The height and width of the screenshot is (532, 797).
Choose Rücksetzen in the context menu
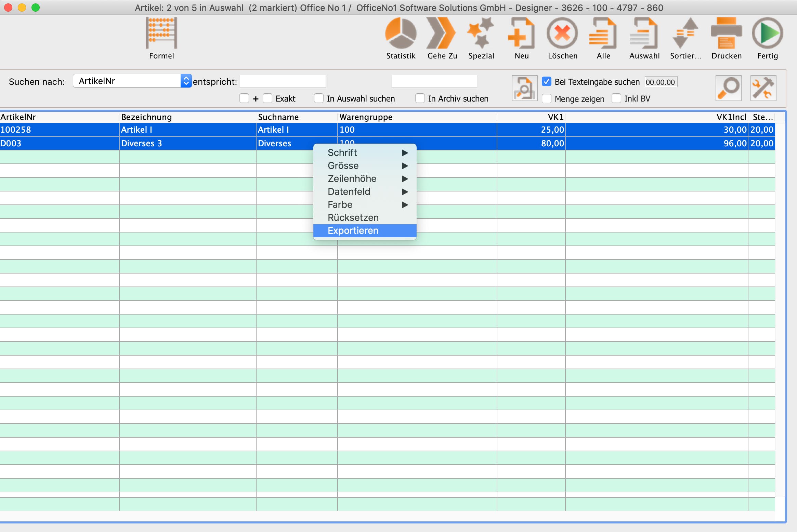[x=365, y=217]
